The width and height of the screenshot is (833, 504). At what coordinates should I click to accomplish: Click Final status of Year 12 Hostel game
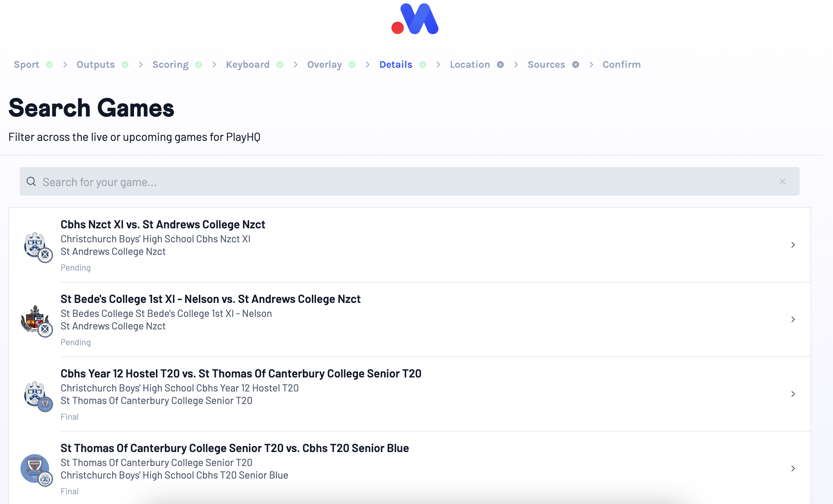(x=70, y=417)
